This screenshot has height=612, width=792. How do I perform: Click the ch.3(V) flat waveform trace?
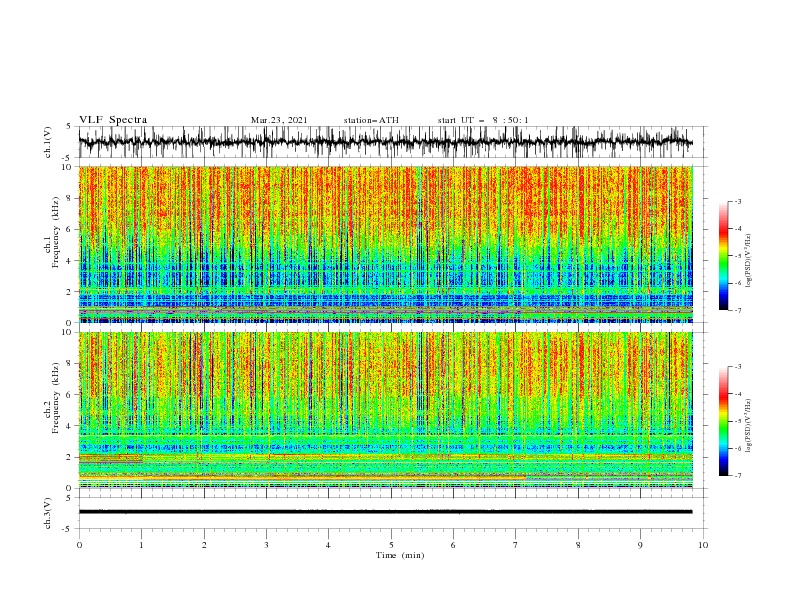click(385, 512)
